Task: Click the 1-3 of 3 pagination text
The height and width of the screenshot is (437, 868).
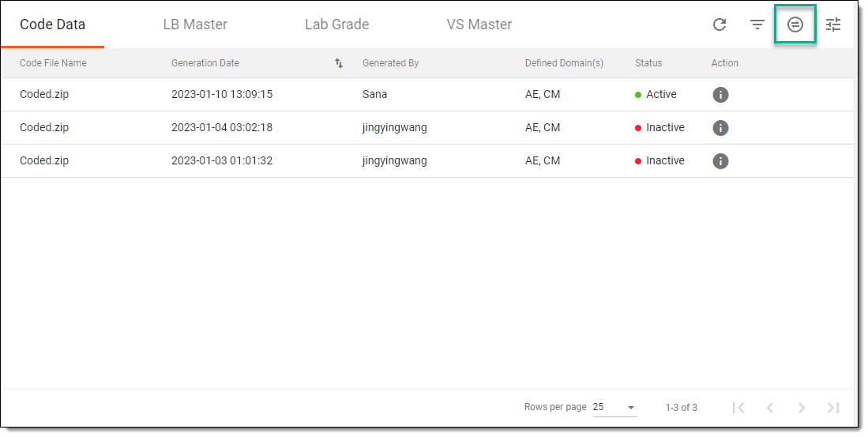Action: tap(682, 408)
